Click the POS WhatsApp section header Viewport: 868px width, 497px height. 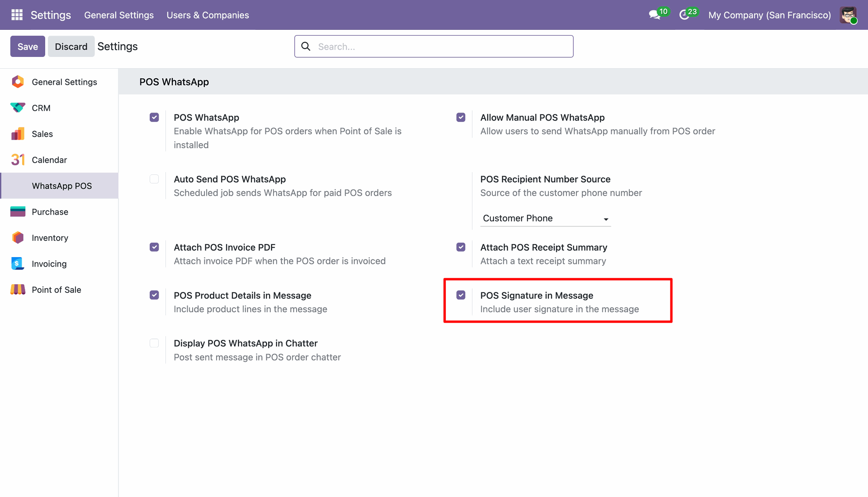174,82
